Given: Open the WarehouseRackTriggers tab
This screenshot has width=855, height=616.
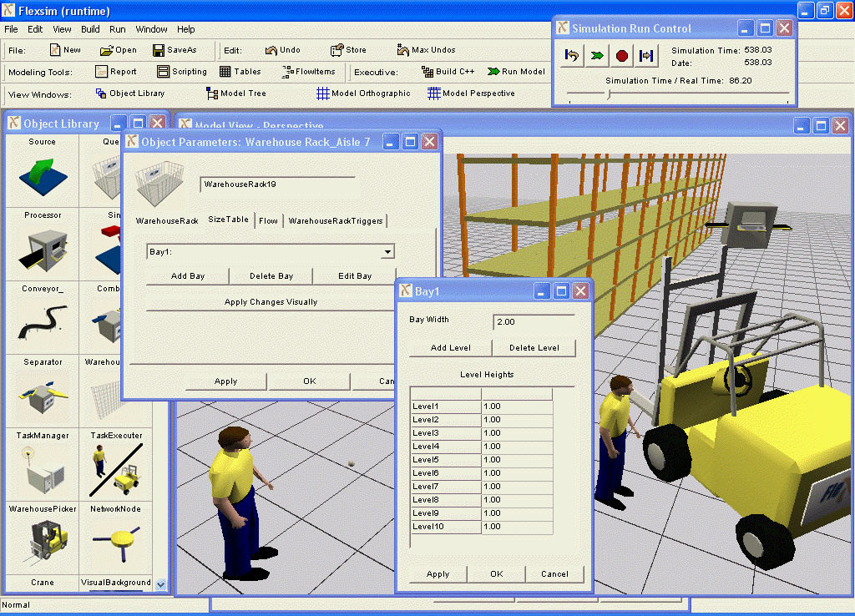Looking at the screenshot, I should pos(336,221).
